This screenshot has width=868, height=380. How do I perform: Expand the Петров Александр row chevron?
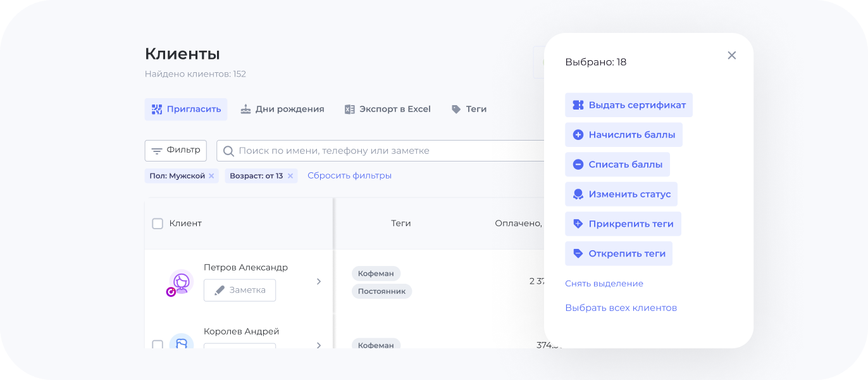click(319, 281)
